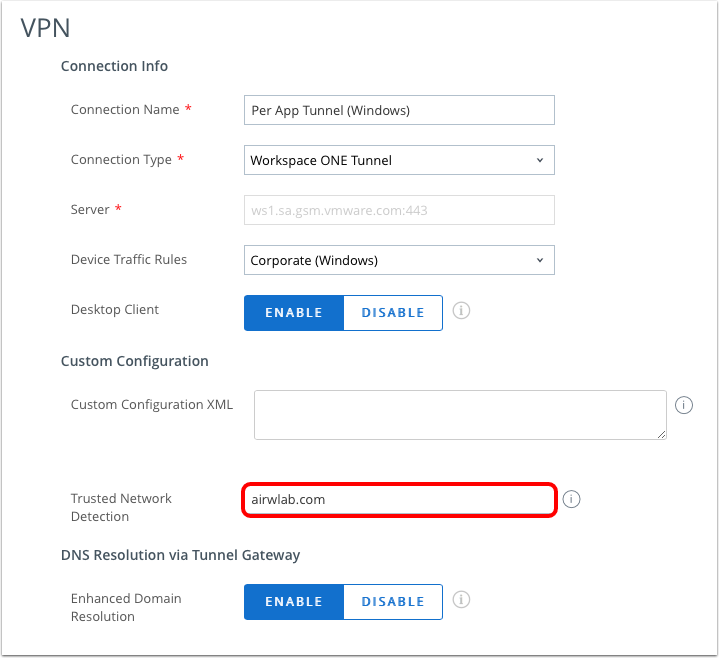The image size is (719, 658).
Task: Click the Trusted Network Detection label
Action: click(121, 507)
